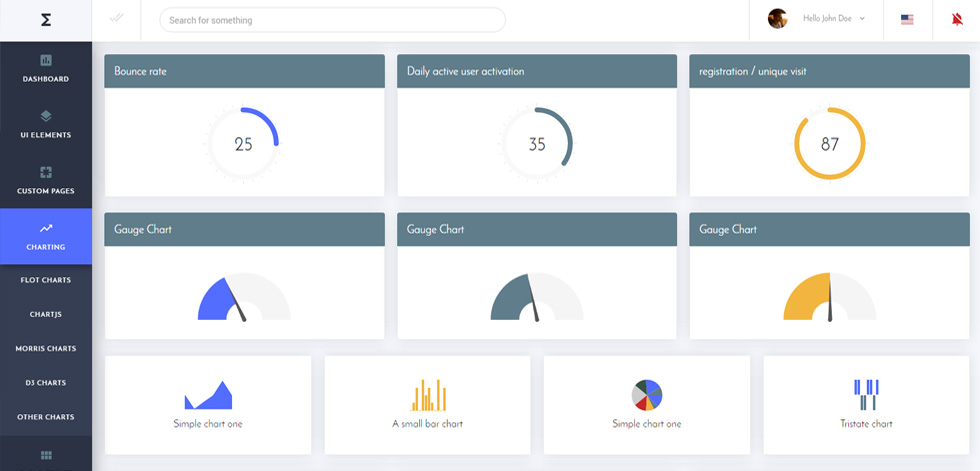Click the double checkmark icon in header

tap(116, 18)
